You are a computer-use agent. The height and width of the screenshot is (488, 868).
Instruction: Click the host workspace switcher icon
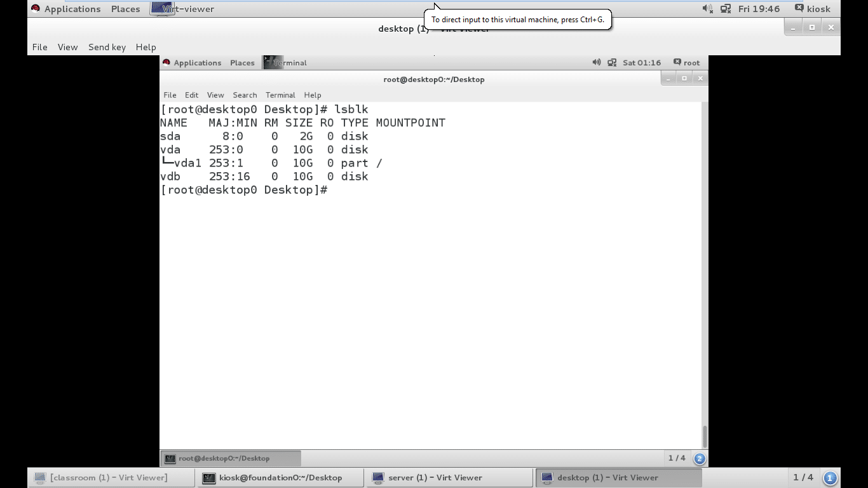point(830,478)
